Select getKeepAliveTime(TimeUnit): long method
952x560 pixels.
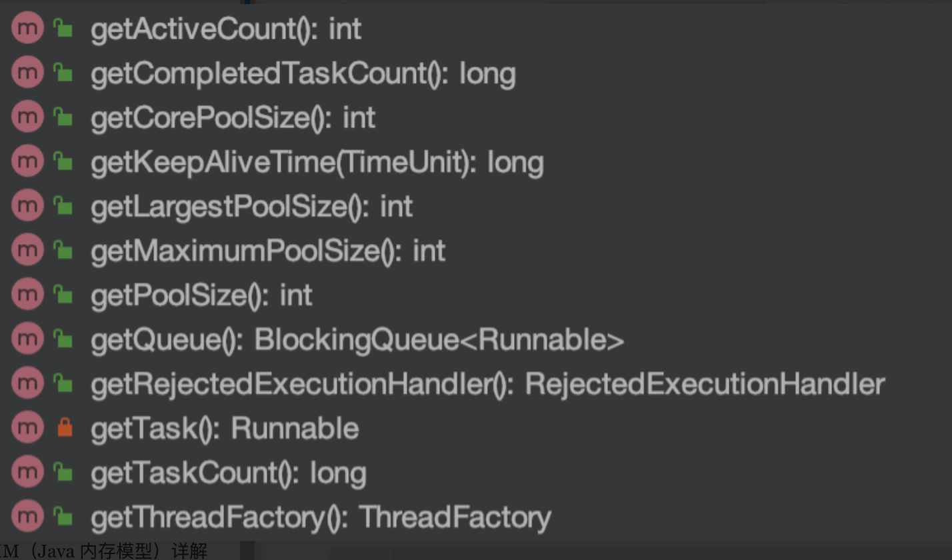pyautogui.click(x=317, y=163)
